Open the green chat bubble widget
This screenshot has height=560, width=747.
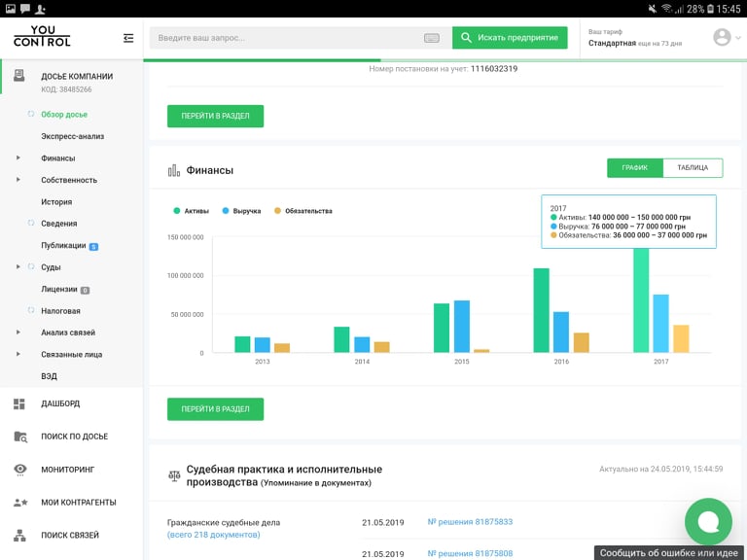click(x=708, y=522)
